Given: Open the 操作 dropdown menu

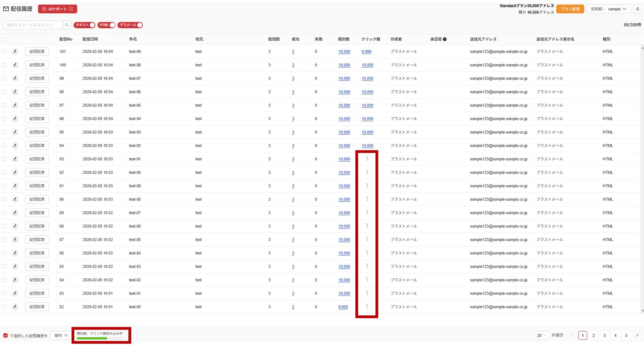Looking at the screenshot, I should [x=61, y=335].
